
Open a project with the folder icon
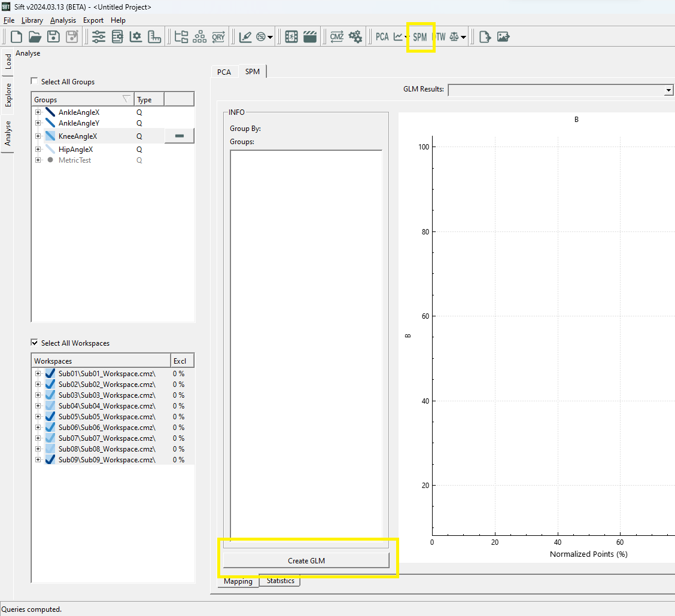coord(35,36)
